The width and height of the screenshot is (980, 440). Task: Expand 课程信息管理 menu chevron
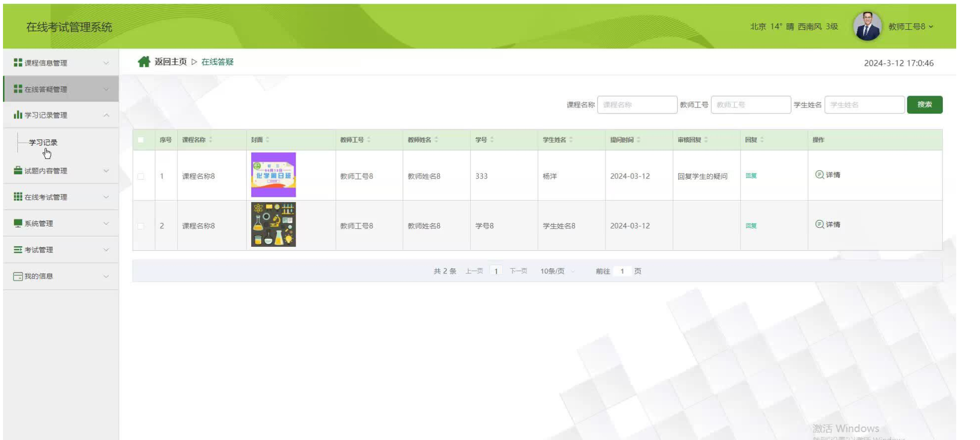click(x=106, y=62)
